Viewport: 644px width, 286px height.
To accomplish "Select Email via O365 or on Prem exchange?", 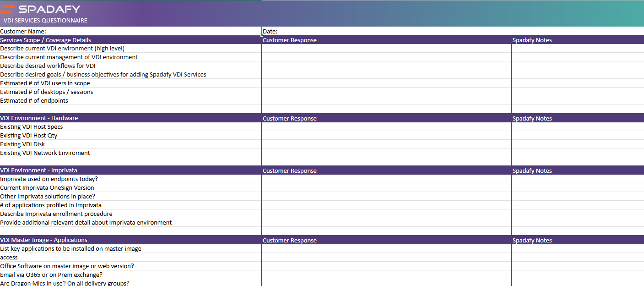I will tap(130, 275).
